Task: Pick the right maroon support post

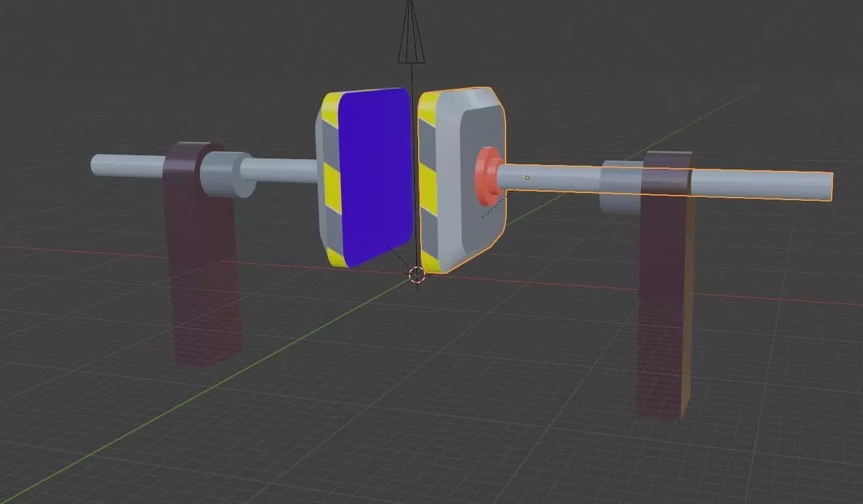Action: coord(665,286)
